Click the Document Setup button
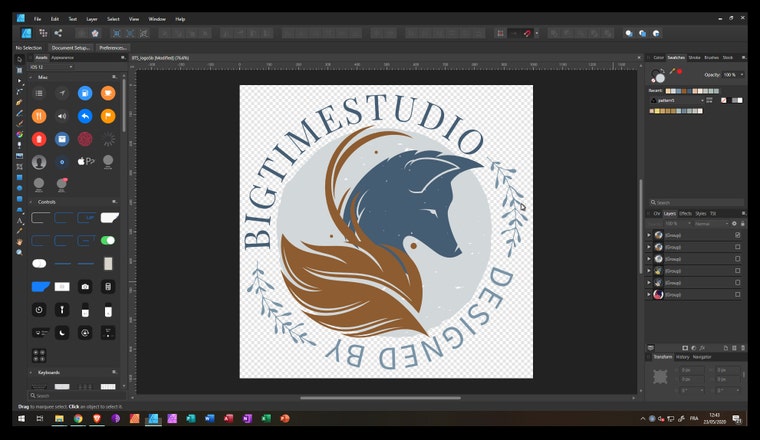760x440 pixels. pos(70,47)
